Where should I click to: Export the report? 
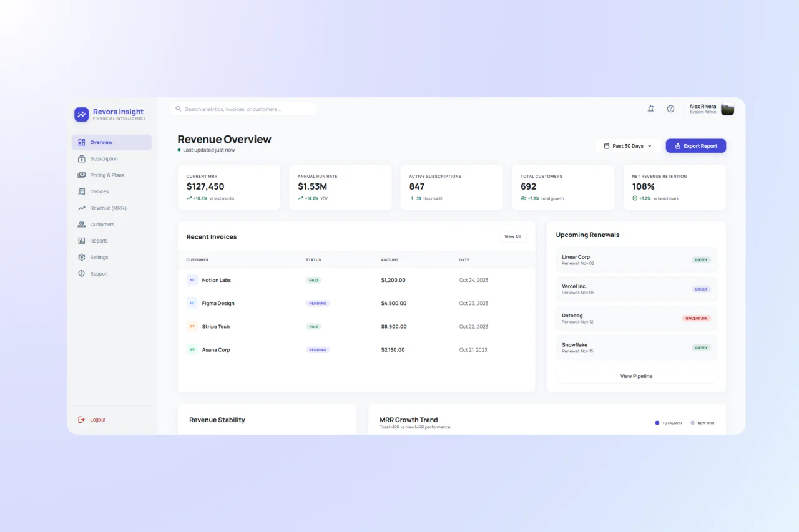(696, 146)
